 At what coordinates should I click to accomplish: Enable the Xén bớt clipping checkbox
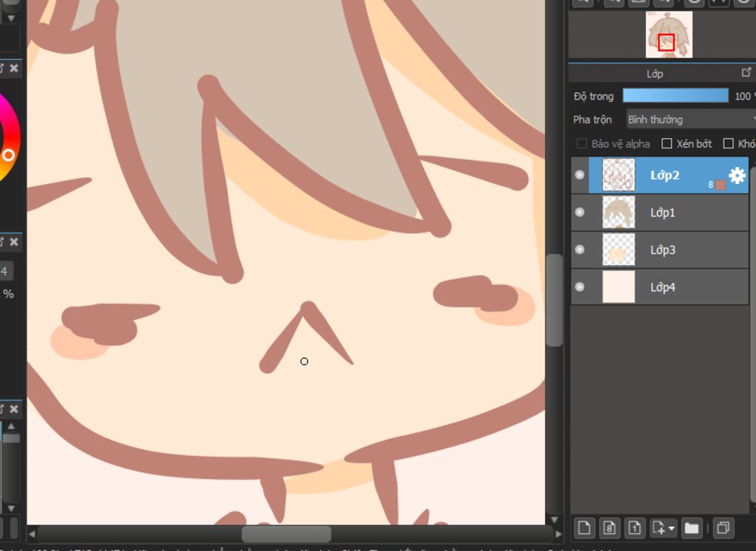click(x=667, y=143)
